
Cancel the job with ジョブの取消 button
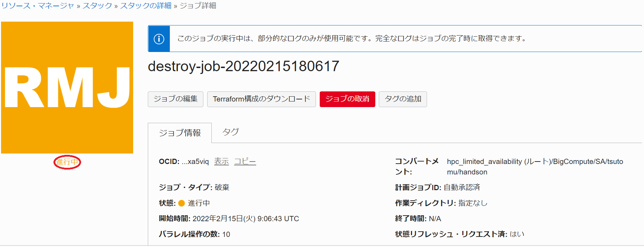pos(347,99)
